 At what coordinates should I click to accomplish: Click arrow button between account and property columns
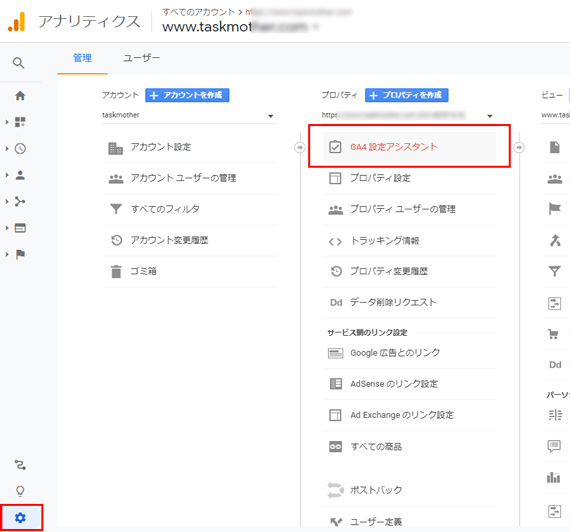click(x=300, y=147)
